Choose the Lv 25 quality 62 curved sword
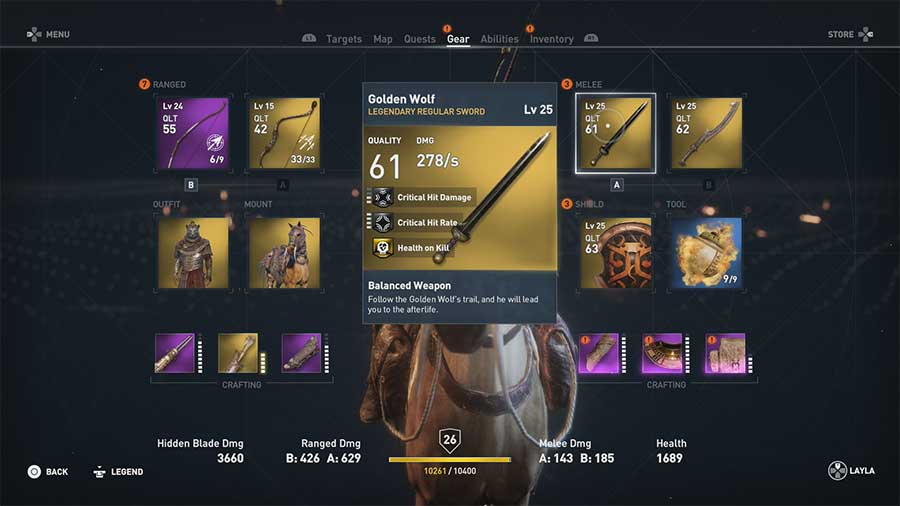The image size is (900, 506). point(707,133)
